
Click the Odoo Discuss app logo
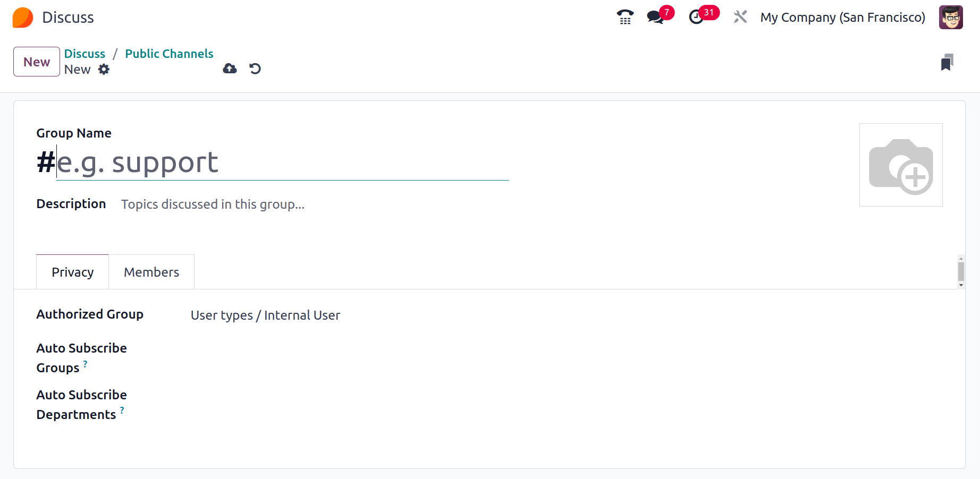[23, 18]
